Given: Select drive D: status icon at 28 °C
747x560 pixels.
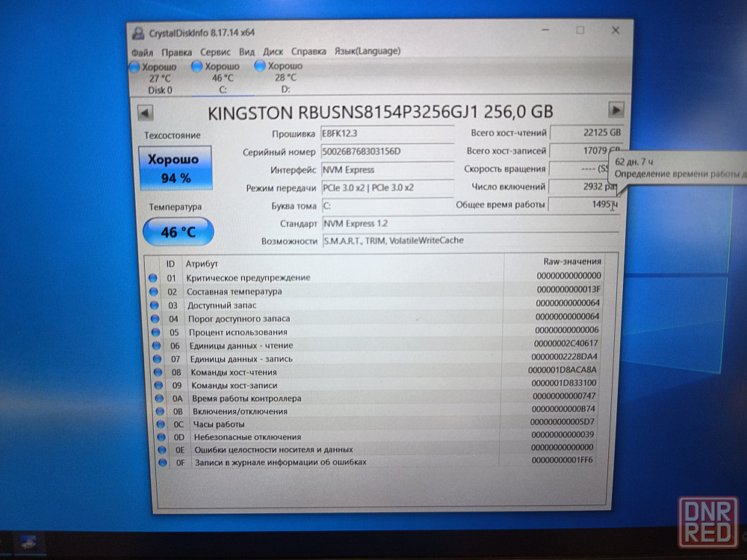Looking at the screenshot, I should click(260, 66).
